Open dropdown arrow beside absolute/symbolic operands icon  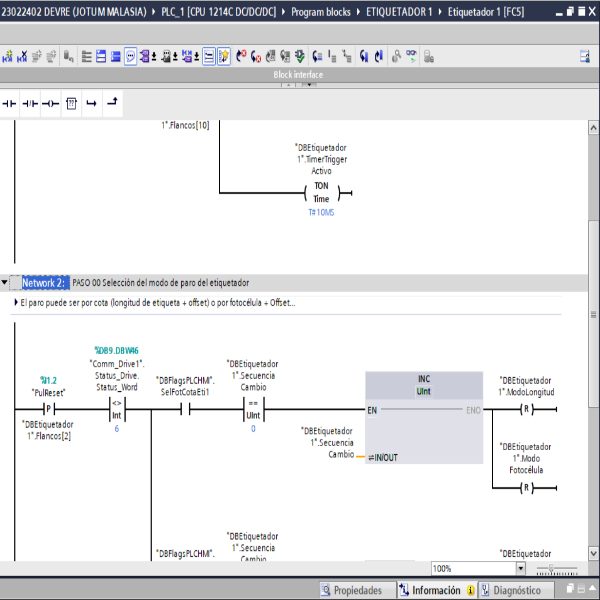(x=154, y=57)
